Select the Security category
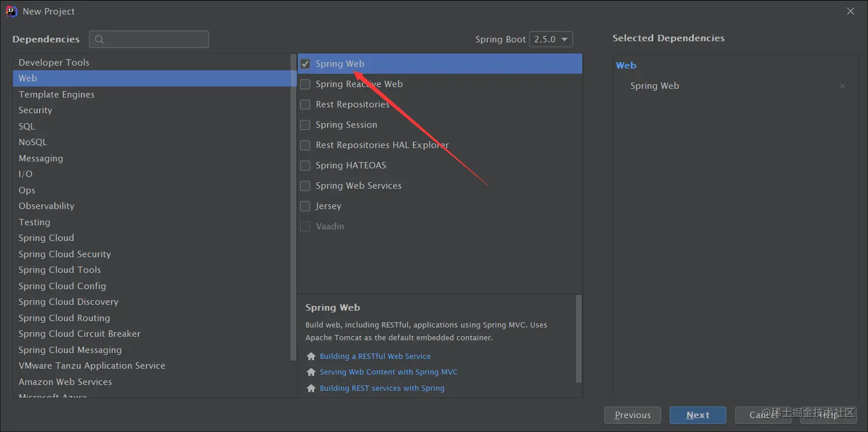This screenshot has width=868, height=432. (154, 110)
